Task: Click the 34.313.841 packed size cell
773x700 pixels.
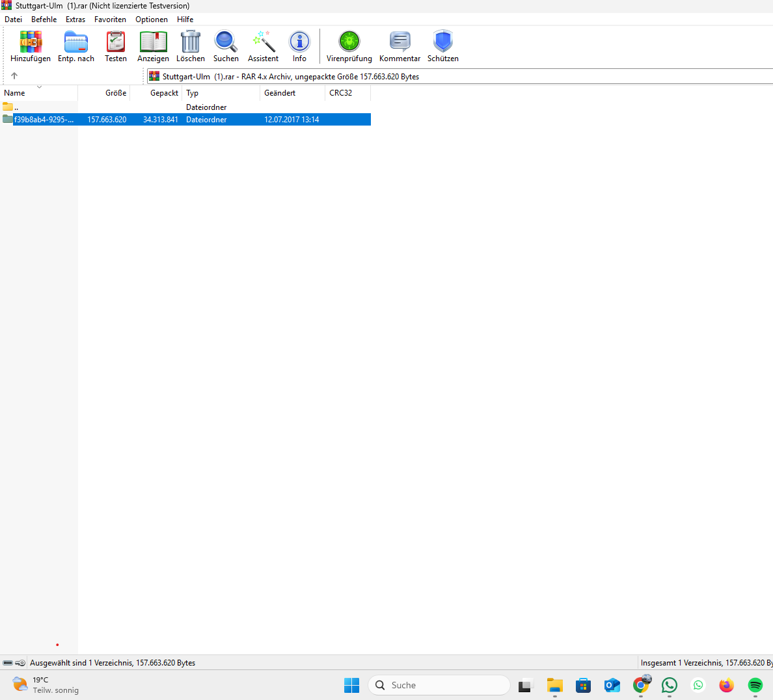Action: point(161,119)
